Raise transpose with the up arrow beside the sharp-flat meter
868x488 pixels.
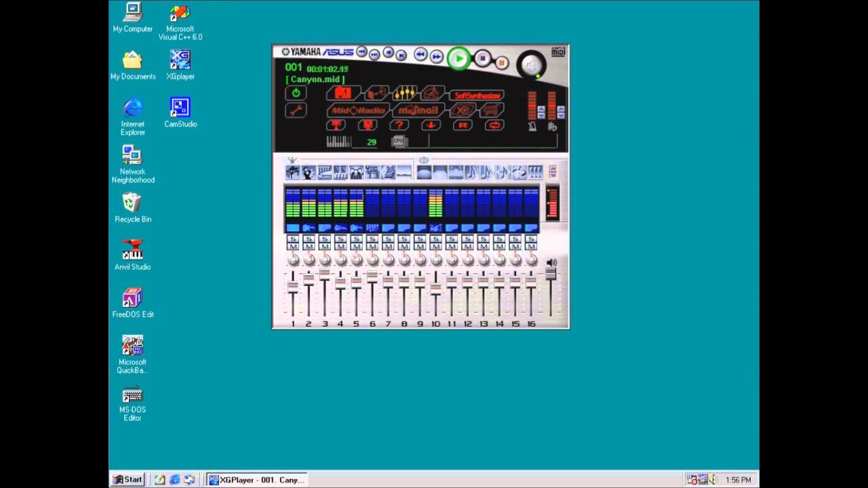(x=561, y=109)
